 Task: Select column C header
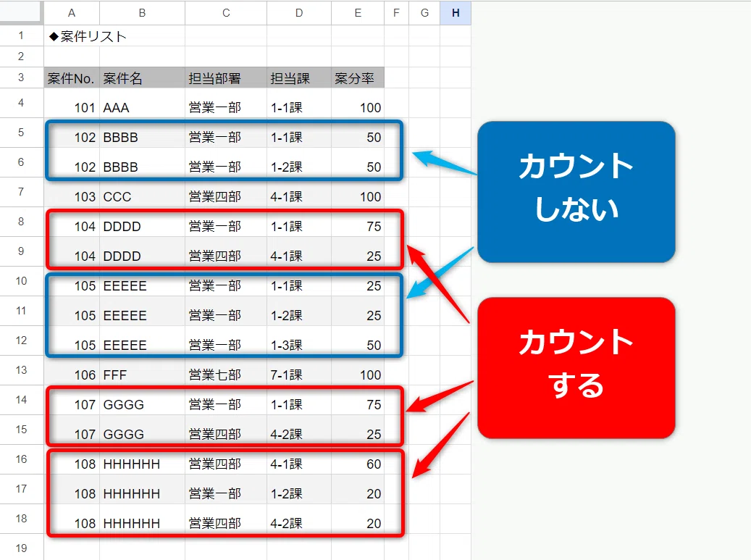pyautogui.click(x=226, y=13)
